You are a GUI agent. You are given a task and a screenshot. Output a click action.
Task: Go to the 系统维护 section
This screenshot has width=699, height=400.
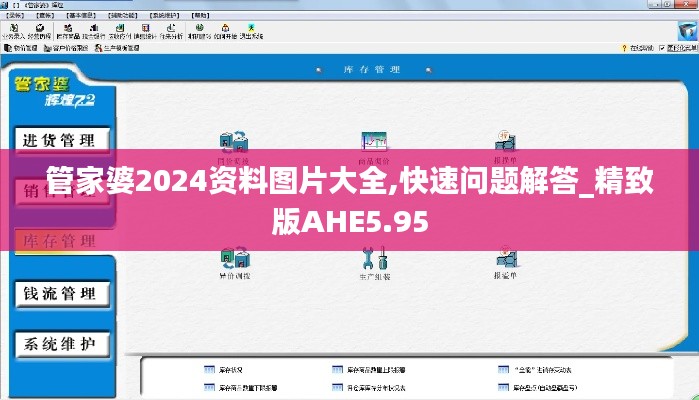pos(60,345)
